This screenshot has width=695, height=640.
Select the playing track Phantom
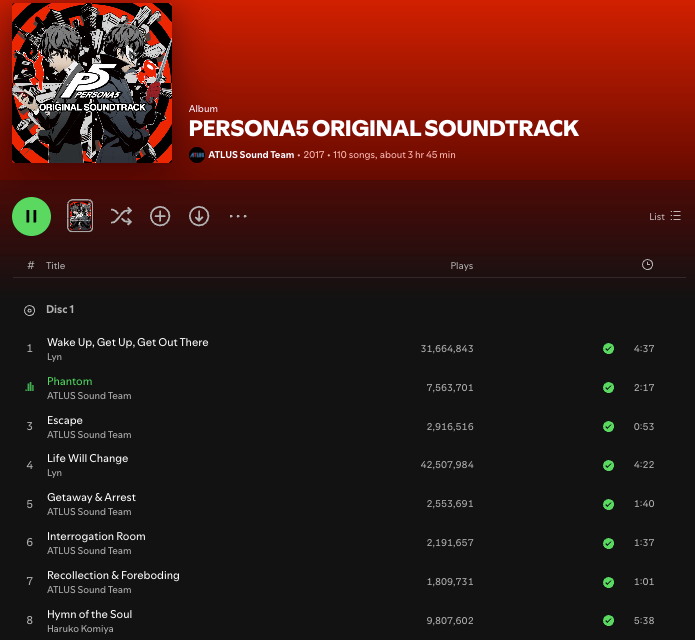click(70, 381)
